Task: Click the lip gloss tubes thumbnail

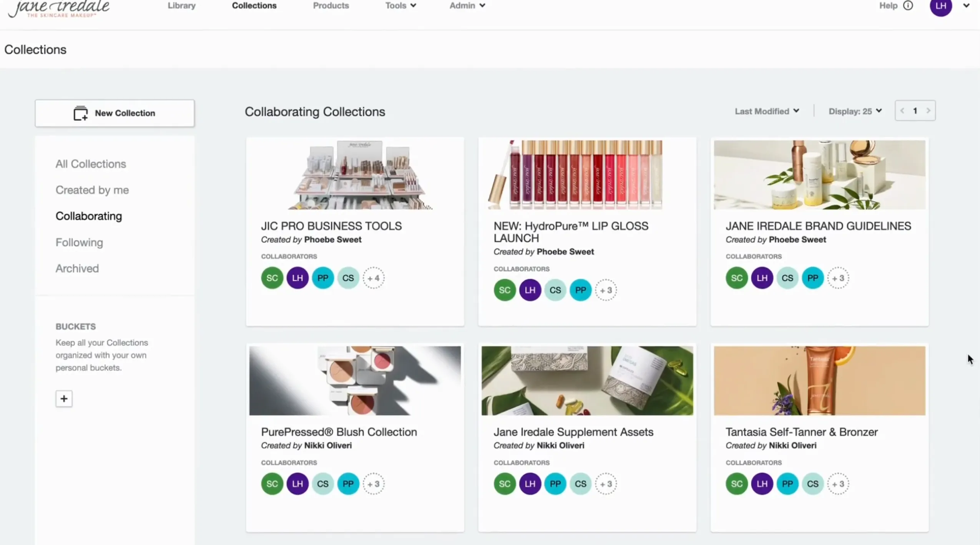Action: coord(587,175)
